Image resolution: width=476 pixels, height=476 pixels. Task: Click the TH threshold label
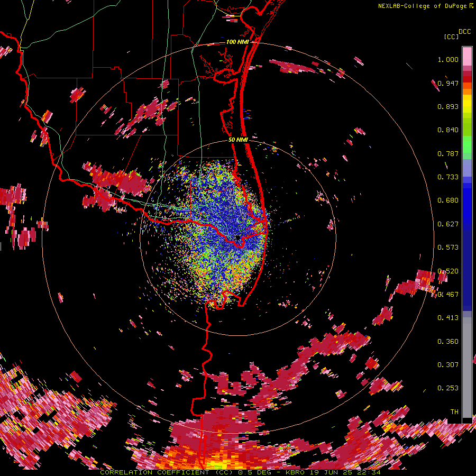click(454, 412)
